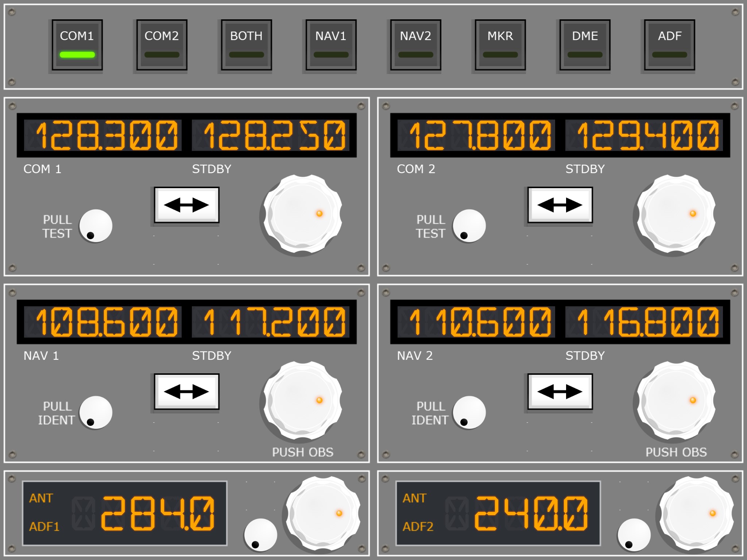Turn on the BOTH audio button

pyautogui.click(x=246, y=45)
